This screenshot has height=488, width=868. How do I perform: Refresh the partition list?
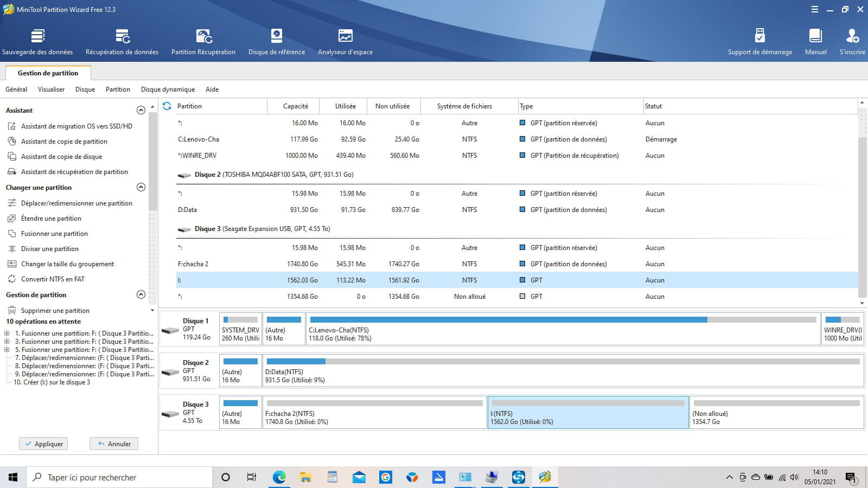(167, 106)
